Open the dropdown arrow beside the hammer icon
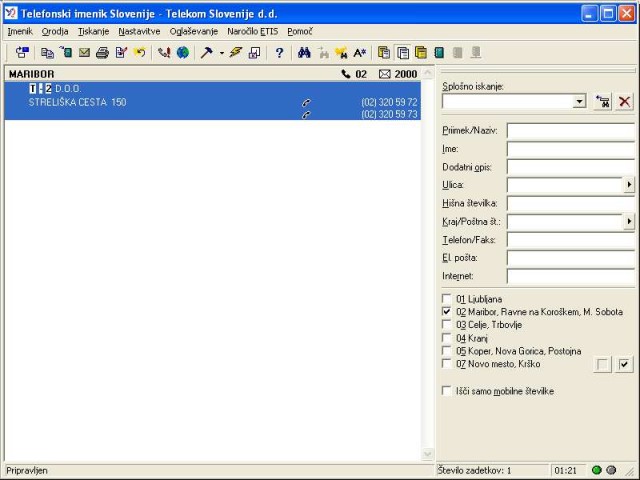The image size is (640, 480). tap(222, 53)
